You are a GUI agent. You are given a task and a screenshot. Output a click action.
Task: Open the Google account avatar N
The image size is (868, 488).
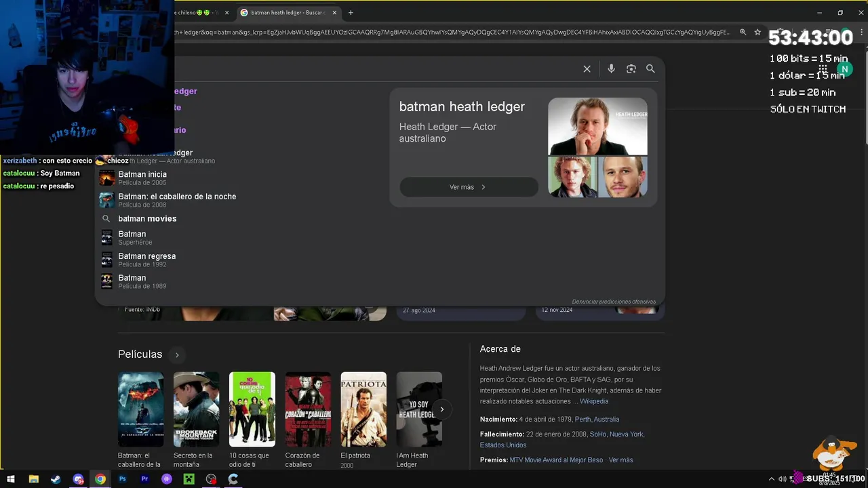point(844,69)
